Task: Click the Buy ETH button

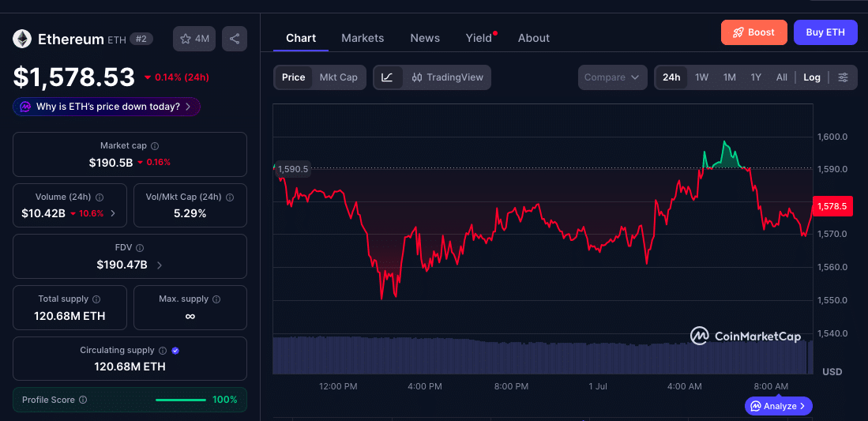Action: (825, 32)
